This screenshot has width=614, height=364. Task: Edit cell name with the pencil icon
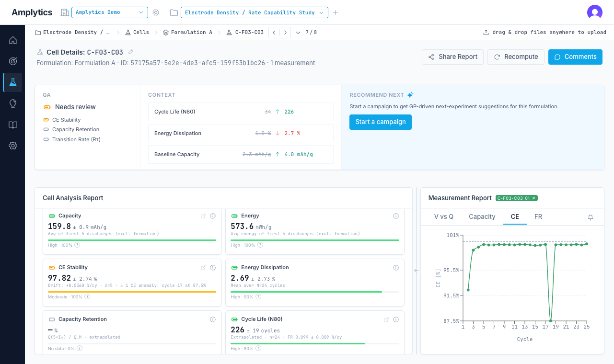pos(131,52)
